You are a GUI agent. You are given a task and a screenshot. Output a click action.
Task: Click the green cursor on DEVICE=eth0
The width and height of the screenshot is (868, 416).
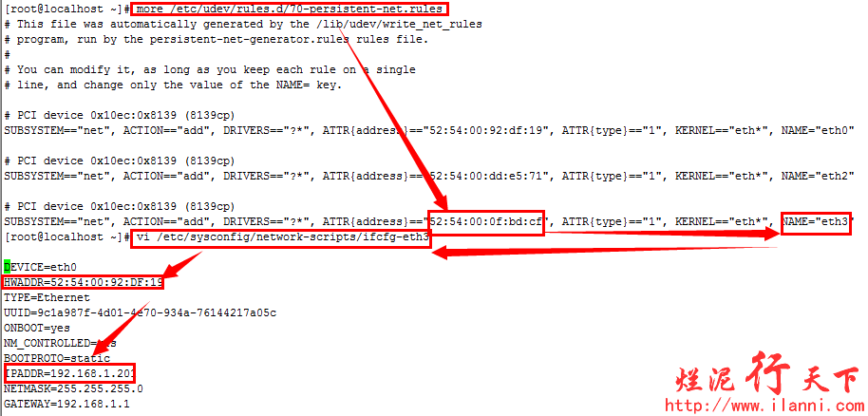(x=7, y=267)
